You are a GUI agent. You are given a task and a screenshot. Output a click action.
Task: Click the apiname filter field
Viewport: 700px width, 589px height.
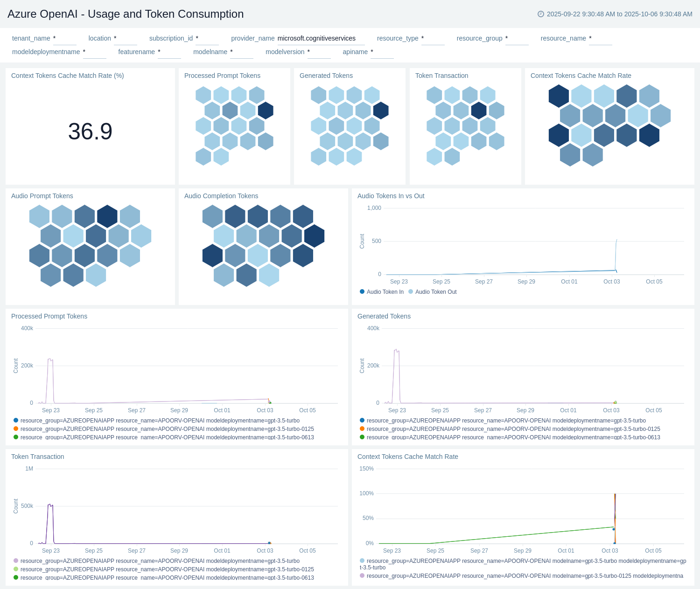point(382,52)
